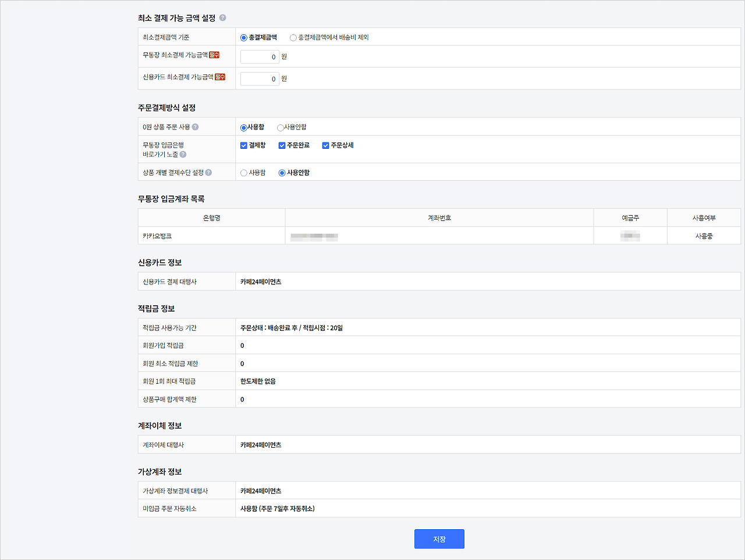The width and height of the screenshot is (745, 560).
Task: Open help icon next to 바로가기 노출
Action: 183,154
